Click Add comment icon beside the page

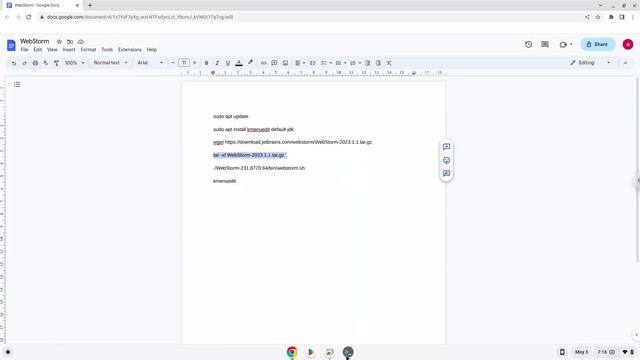click(x=447, y=147)
